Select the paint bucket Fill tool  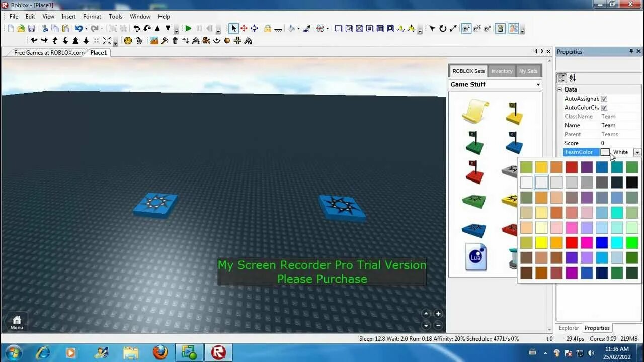291,29
